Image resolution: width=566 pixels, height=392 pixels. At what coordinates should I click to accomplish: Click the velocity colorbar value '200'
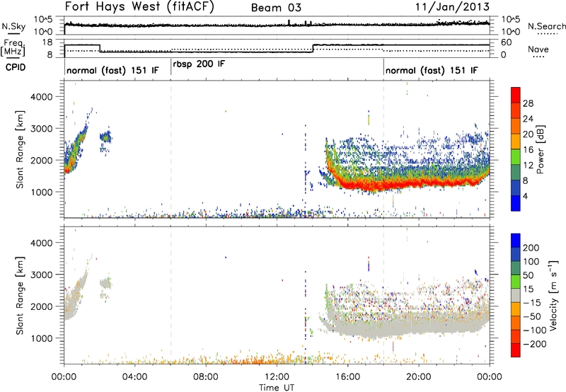click(531, 248)
